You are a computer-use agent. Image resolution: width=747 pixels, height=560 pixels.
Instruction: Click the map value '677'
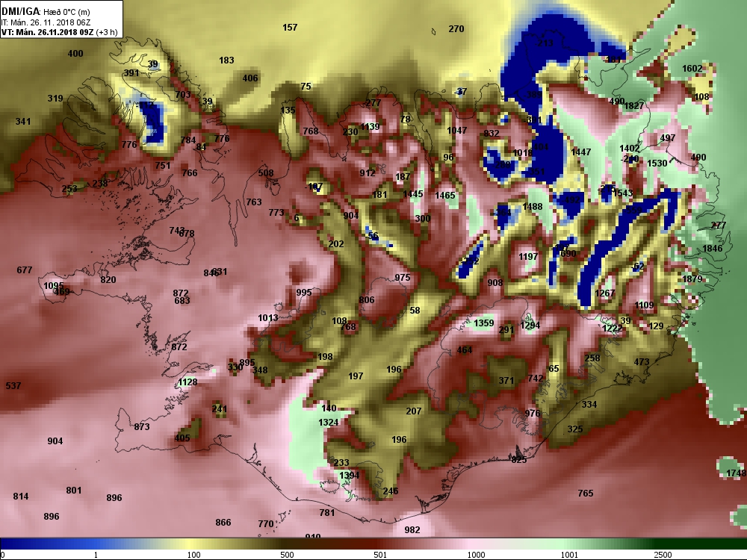pyautogui.click(x=25, y=270)
